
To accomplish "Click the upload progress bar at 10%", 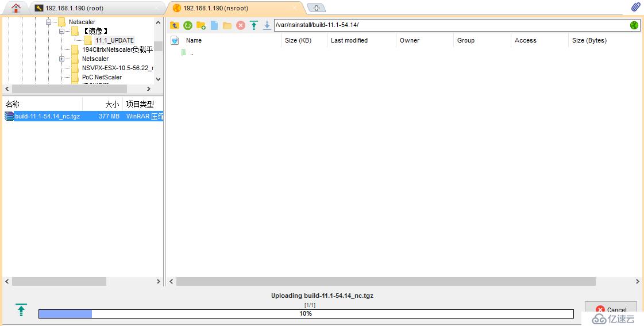I will (306, 314).
